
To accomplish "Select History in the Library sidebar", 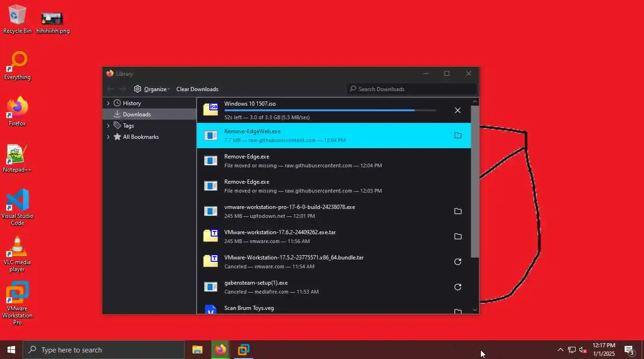I will click(x=149, y=103).
